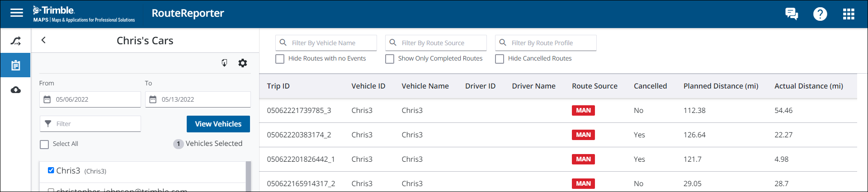
Task: Open the hamburger navigation menu
Action: [17, 13]
